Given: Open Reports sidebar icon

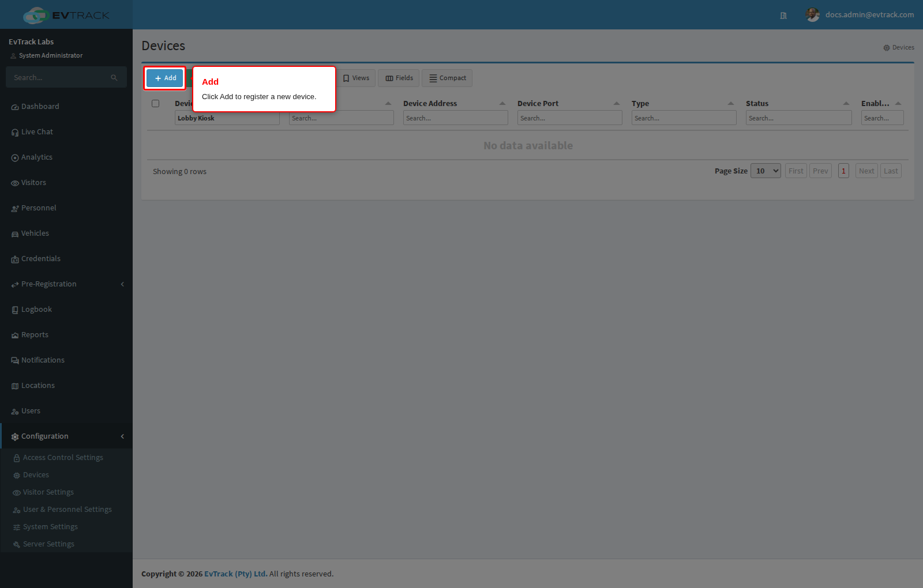Looking at the screenshot, I should (x=15, y=336).
